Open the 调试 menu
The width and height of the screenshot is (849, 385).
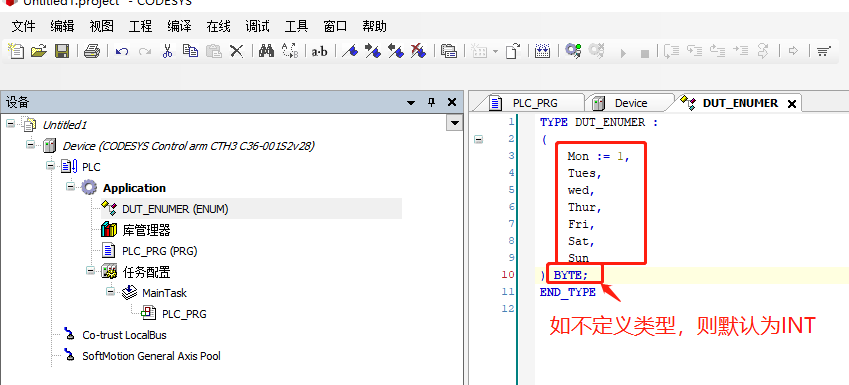click(257, 27)
